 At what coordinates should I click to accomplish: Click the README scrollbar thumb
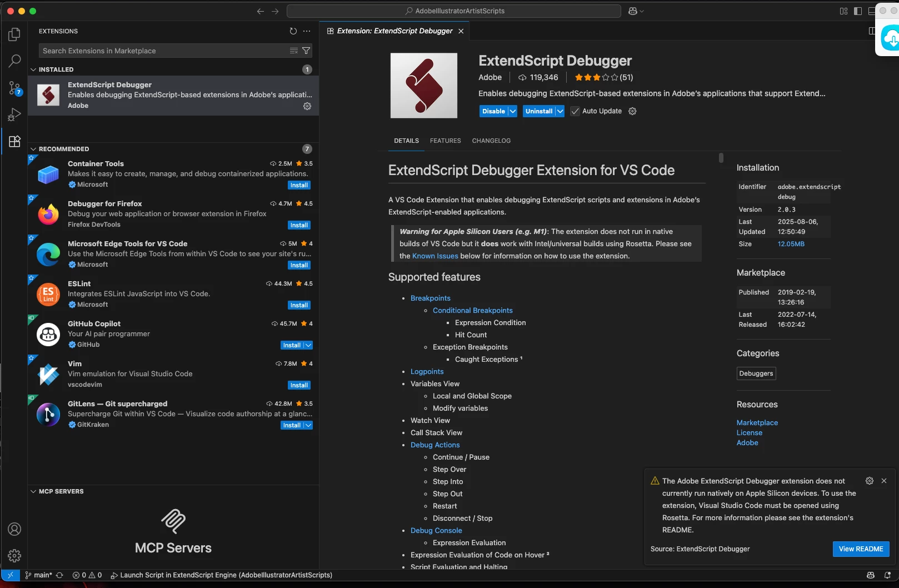coord(721,158)
